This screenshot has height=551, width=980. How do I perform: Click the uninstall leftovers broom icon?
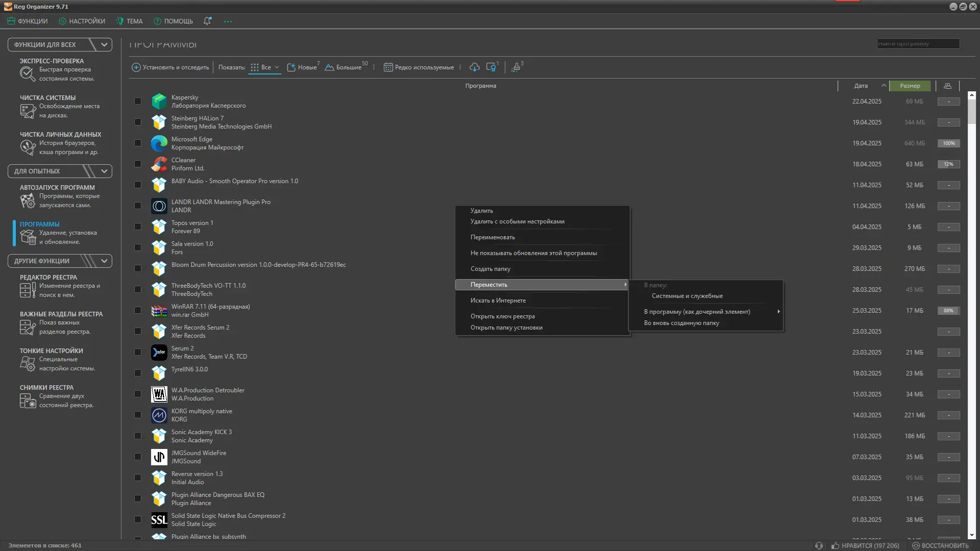click(517, 67)
